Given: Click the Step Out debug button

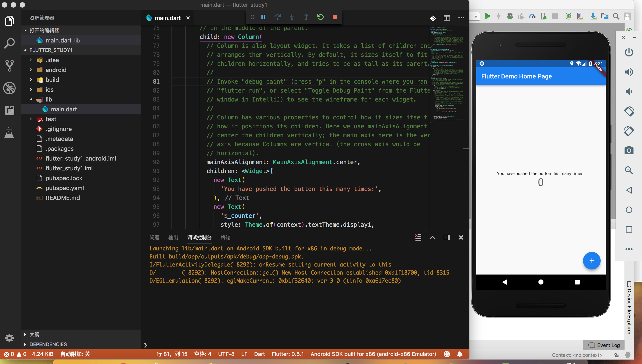Looking at the screenshot, I should point(306,17).
